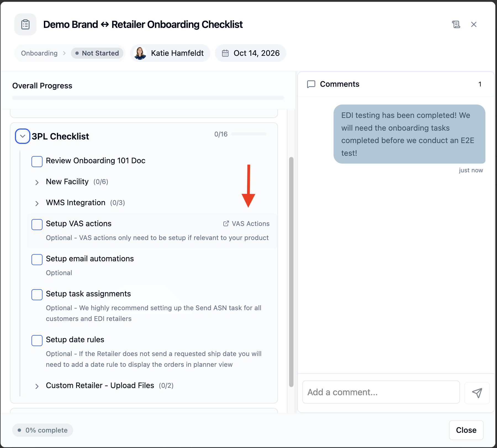
Task: Mark Setup date rules as done
Action: pyautogui.click(x=37, y=340)
